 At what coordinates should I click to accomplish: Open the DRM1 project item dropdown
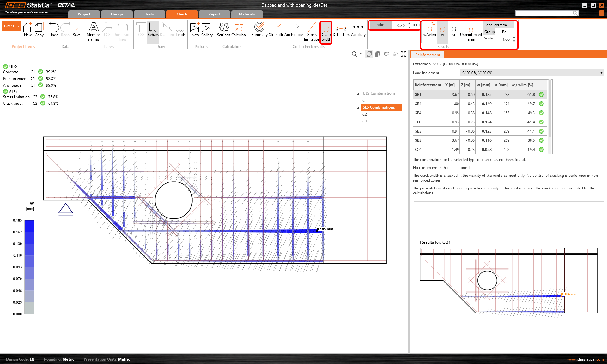(19, 26)
